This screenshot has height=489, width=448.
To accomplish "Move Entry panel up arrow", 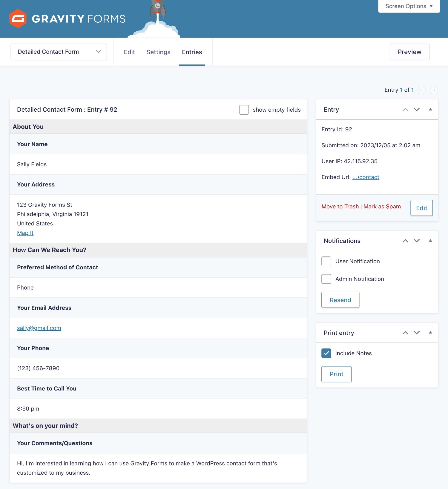I will [x=405, y=110].
